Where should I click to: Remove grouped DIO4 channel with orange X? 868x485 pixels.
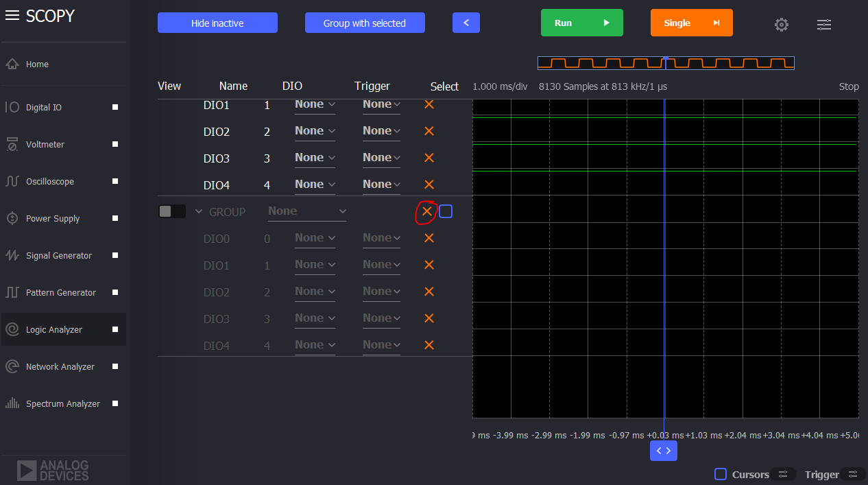click(x=429, y=345)
